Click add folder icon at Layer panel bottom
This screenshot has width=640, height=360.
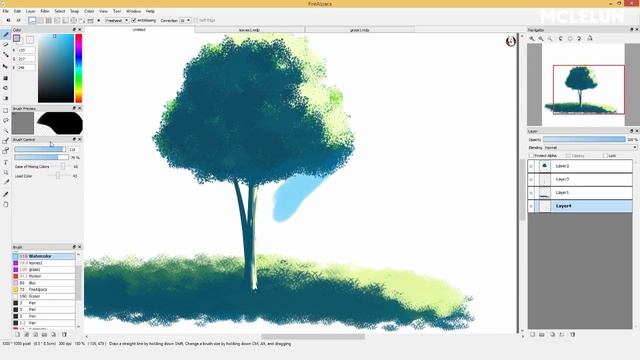coord(542,334)
